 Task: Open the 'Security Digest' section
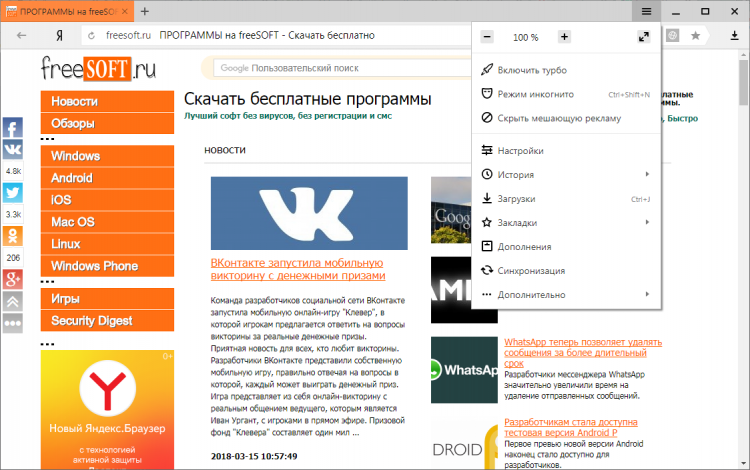click(107, 321)
